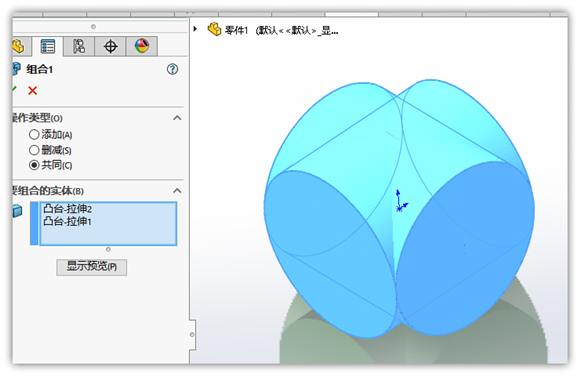Expand the 零件1 flyout tree arrow

(195, 29)
